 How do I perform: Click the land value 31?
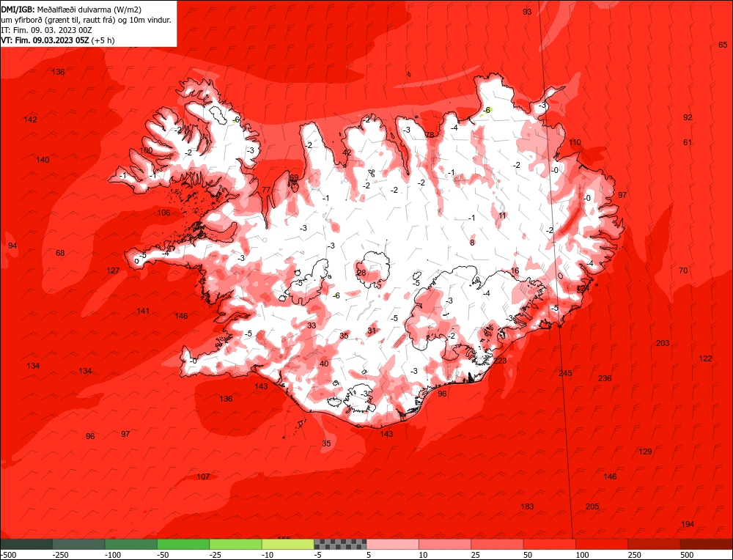(372, 331)
